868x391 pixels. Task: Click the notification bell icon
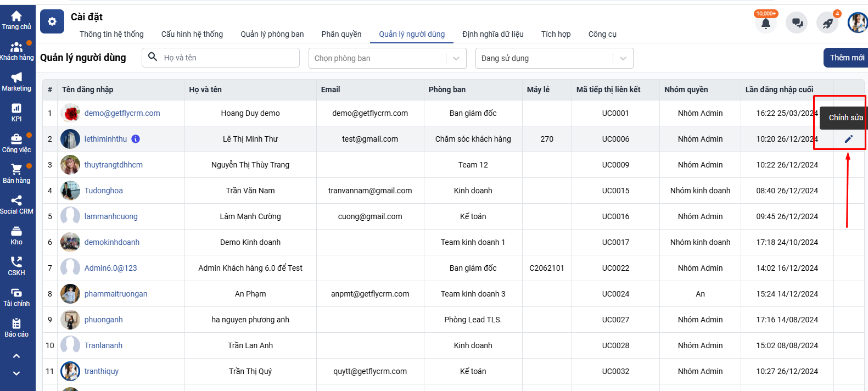(765, 23)
